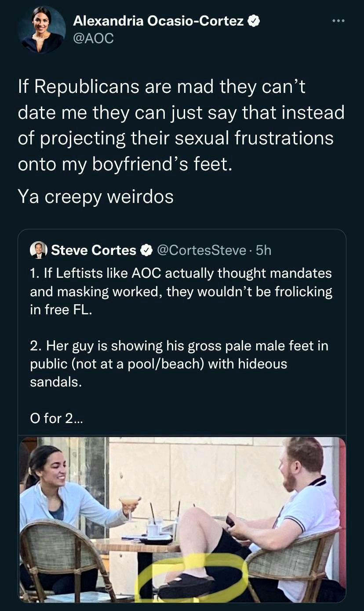The height and width of the screenshot is (611, 364).
Task: Click the Steve Cortes name text
Action: click(x=94, y=250)
